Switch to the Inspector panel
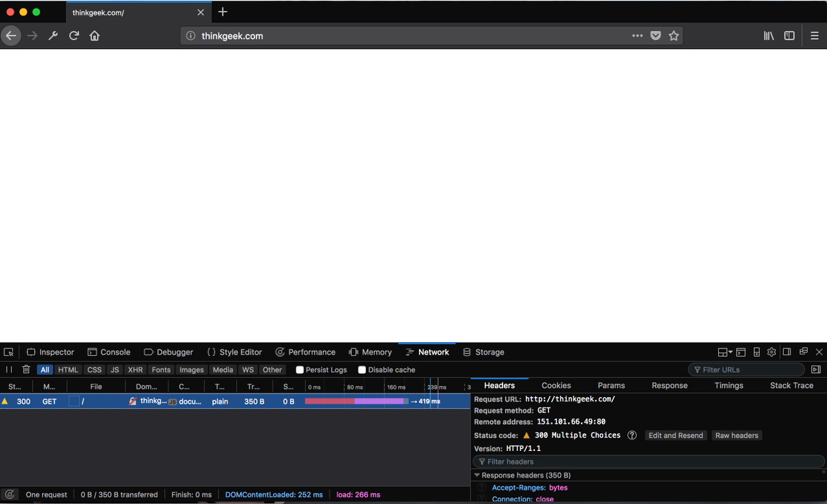 point(50,352)
